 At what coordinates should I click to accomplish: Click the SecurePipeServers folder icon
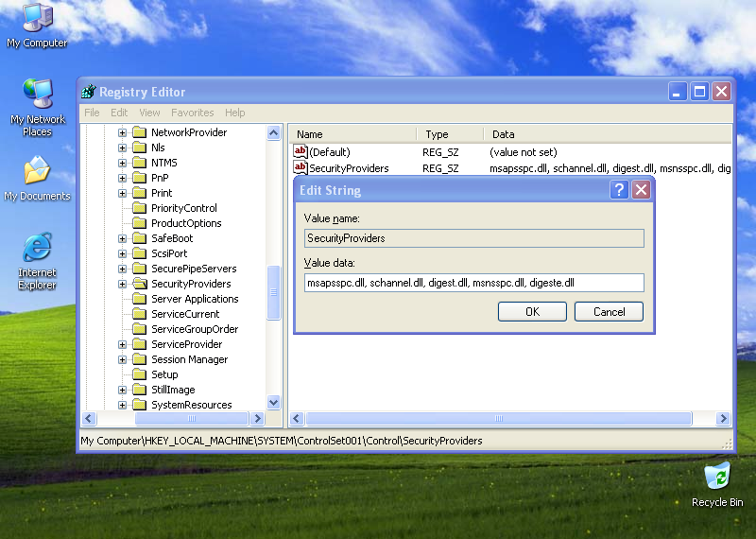pyautogui.click(x=139, y=269)
